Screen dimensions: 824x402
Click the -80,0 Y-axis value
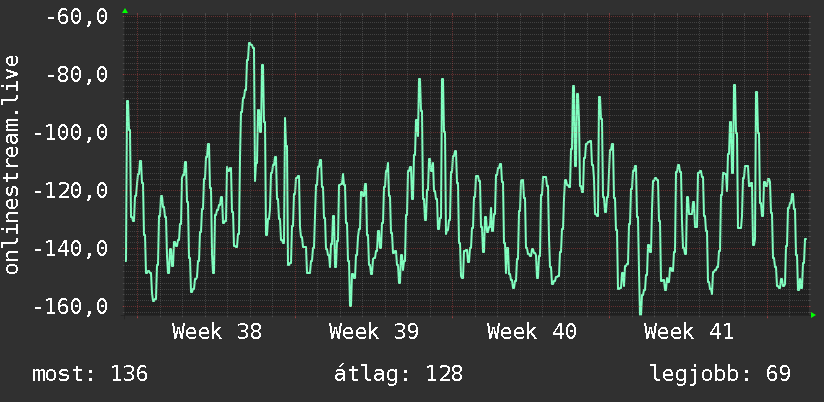pyautogui.click(x=77, y=75)
